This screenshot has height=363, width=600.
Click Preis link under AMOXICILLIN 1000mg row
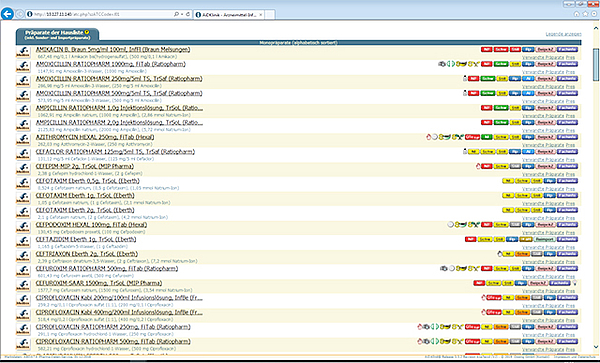pos(570,72)
